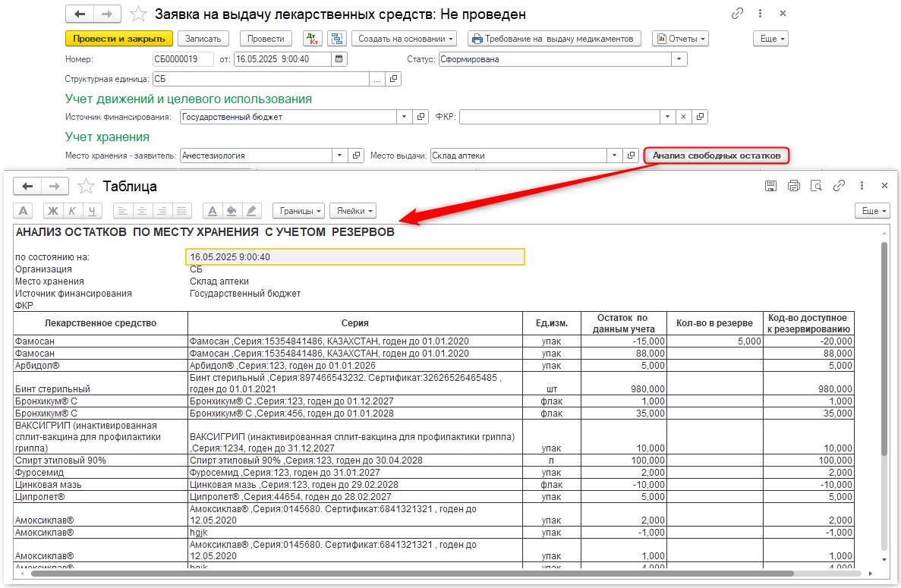Open ФКР record
This screenshot has height=588, width=901.
coord(700,117)
